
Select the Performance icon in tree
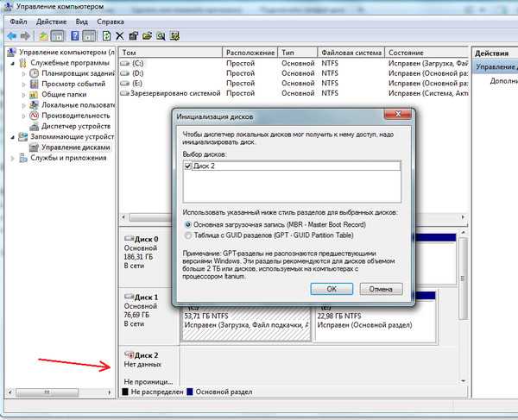tap(34, 116)
